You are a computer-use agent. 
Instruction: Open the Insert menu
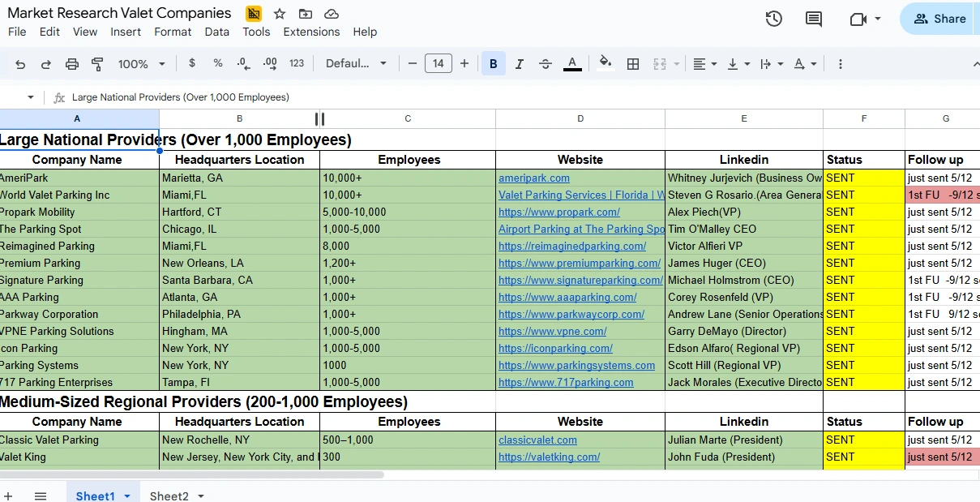[126, 32]
